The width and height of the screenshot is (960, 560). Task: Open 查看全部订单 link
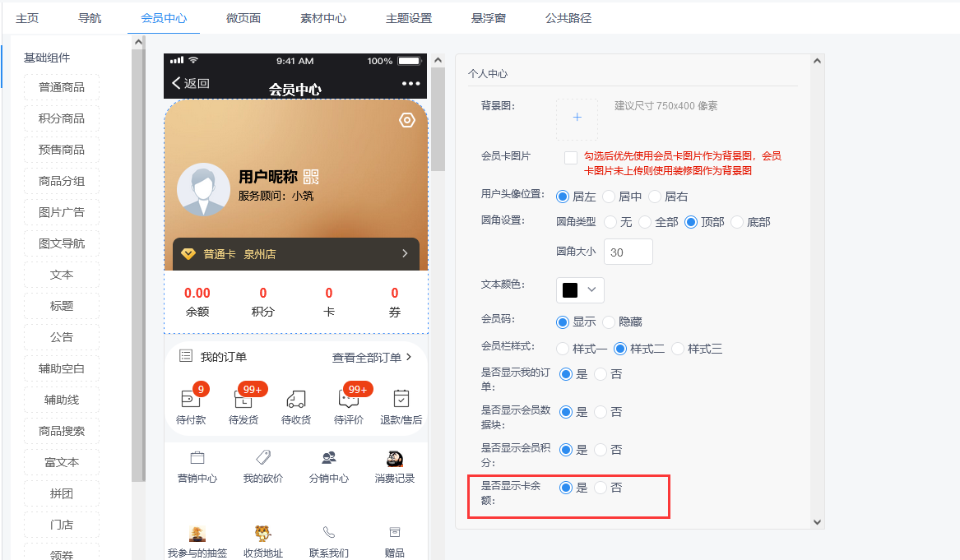[371, 358]
